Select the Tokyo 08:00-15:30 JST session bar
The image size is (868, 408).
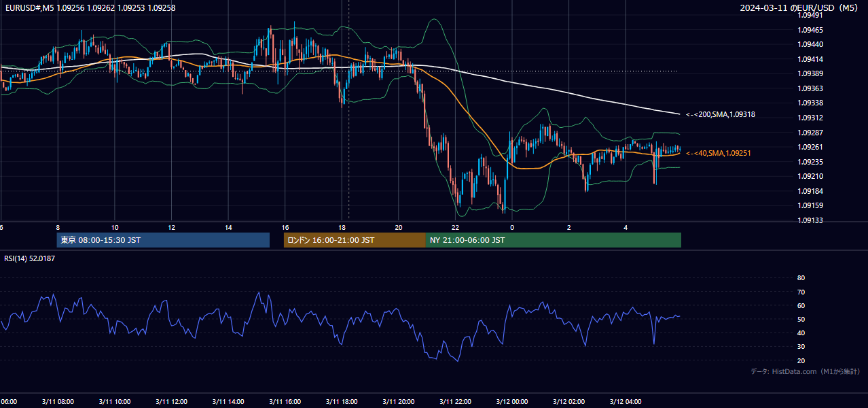point(163,240)
